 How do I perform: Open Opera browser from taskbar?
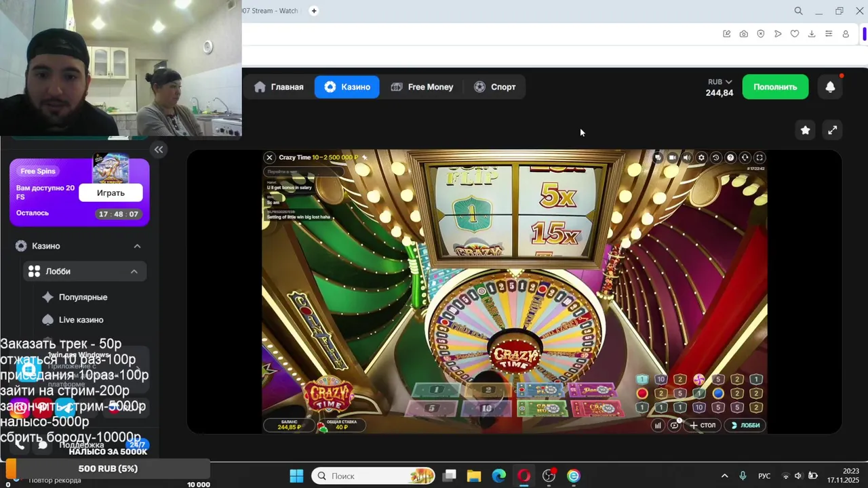tap(524, 476)
